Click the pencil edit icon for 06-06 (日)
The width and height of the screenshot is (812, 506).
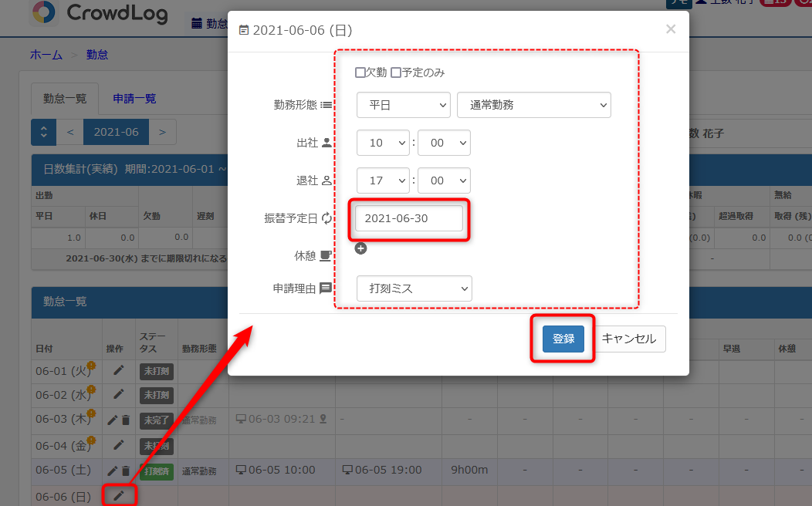(x=118, y=495)
